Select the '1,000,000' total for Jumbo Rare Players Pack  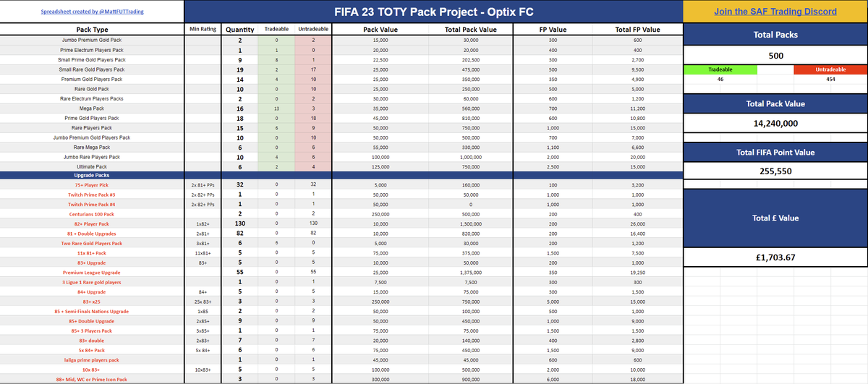[471, 157]
